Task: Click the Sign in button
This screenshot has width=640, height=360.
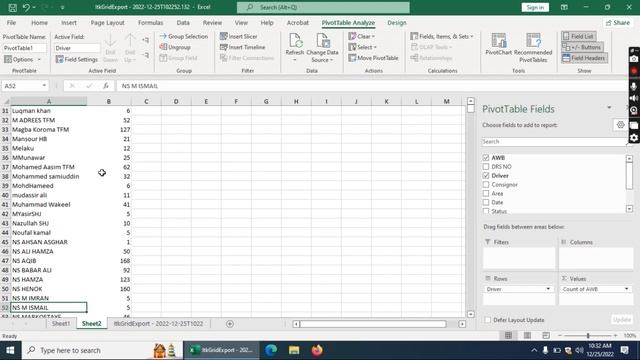Action: point(535,7)
